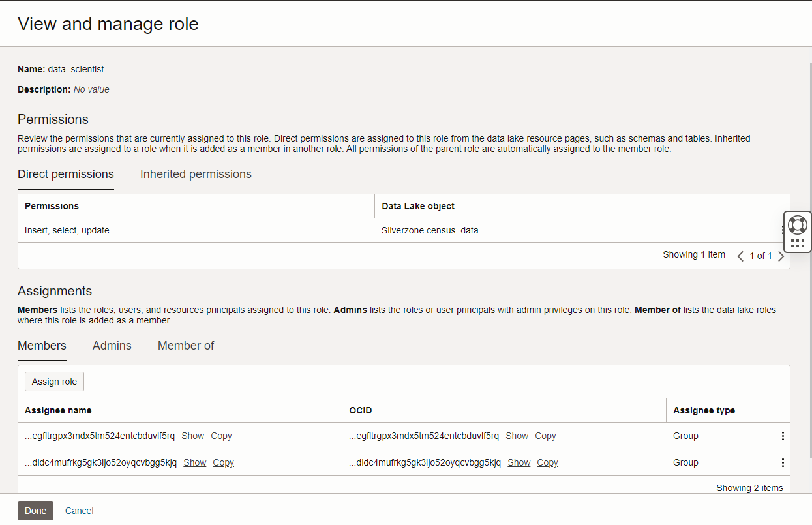The width and height of the screenshot is (812, 525).
Task: Show the OCID of the first Group member
Action: pos(517,436)
